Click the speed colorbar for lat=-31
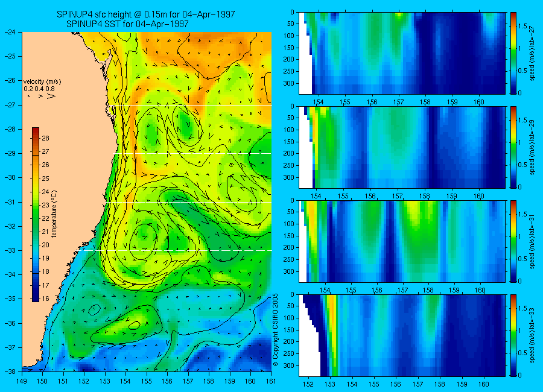 (x=513, y=241)
